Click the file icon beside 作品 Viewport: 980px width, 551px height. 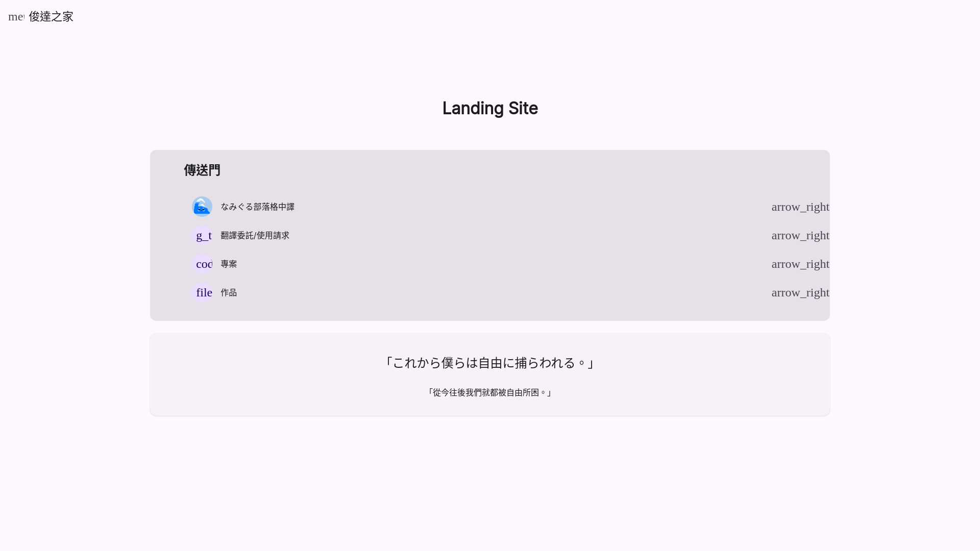click(x=202, y=292)
